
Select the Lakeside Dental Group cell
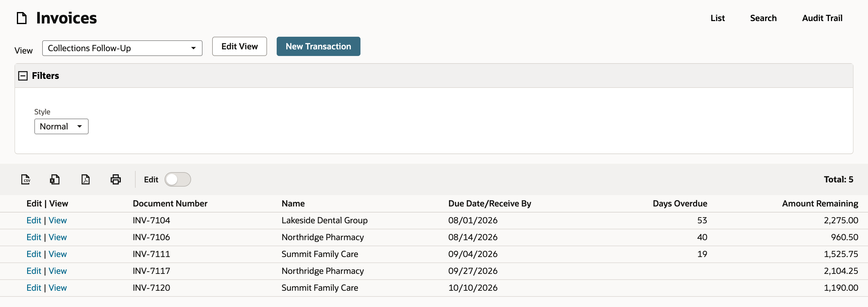click(x=324, y=221)
